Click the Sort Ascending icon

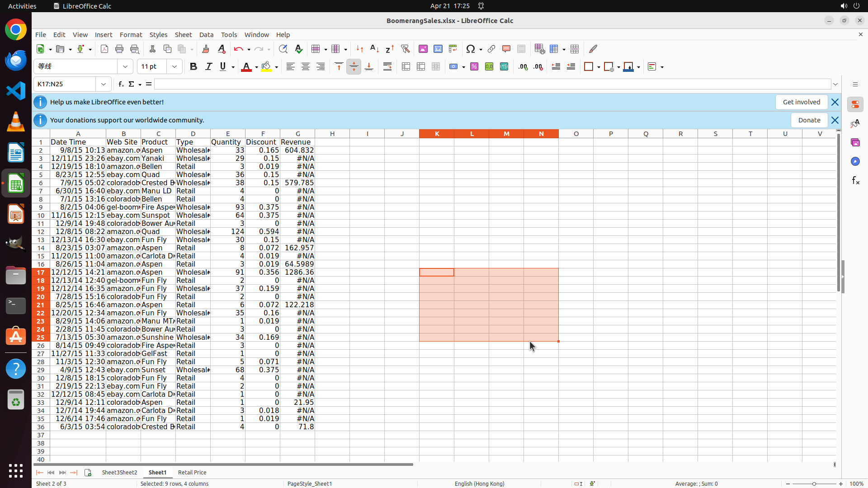click(x=374, y=49)
